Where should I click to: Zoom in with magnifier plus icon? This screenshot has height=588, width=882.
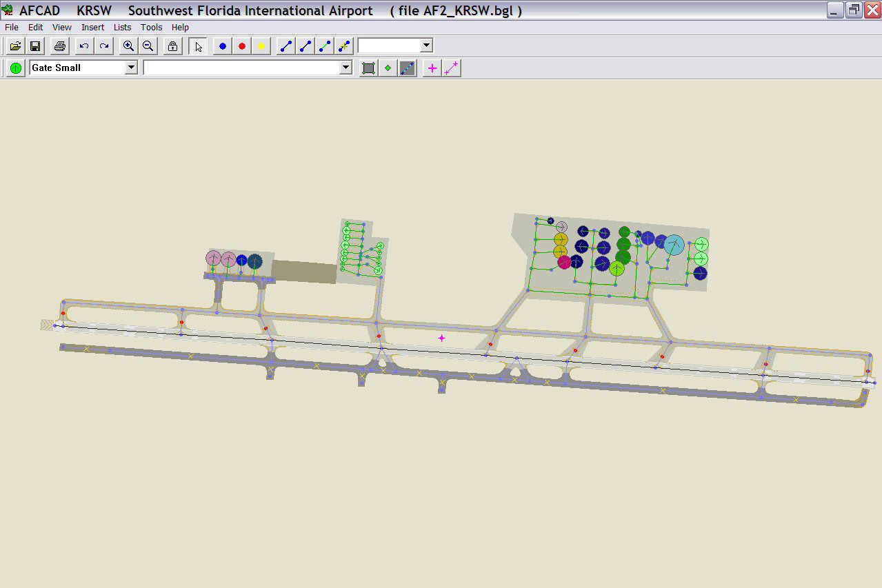pyautogui.click(x=128, y=46)
